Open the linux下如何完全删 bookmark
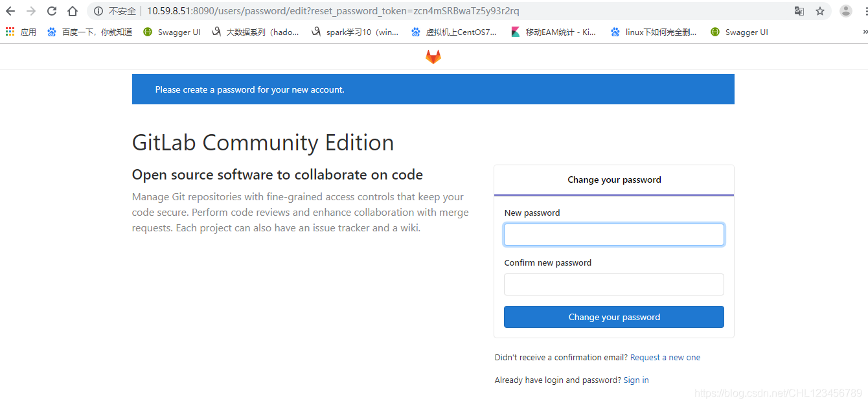The image size is (868, 405). 654,32
